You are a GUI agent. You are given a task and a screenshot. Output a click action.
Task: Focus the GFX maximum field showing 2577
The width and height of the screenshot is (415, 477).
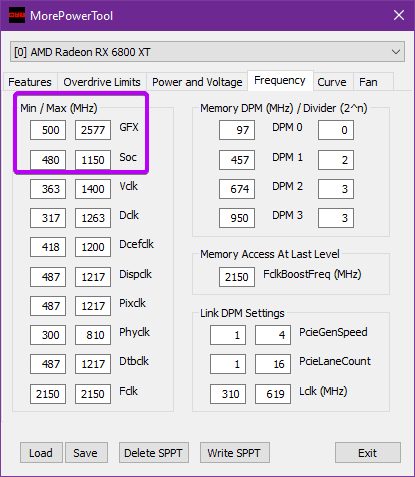tap(93, 130)
